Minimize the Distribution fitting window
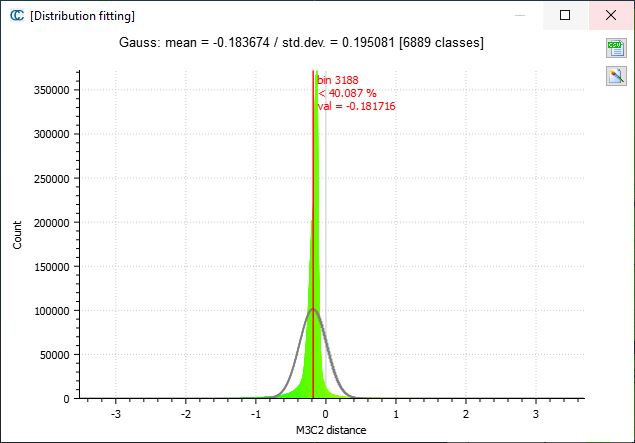The width and height of the screenshot is (635, 443). pyautogui.click(x=519, y=16)
